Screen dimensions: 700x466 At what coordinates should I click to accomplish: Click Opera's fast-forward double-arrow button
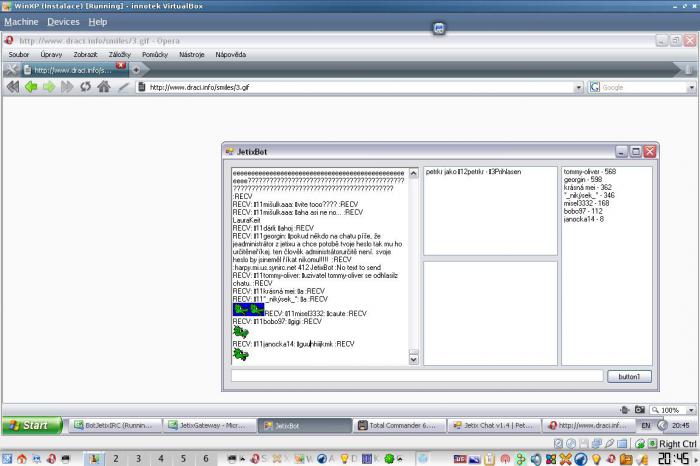pyautogui.click(x=67, y=87)
